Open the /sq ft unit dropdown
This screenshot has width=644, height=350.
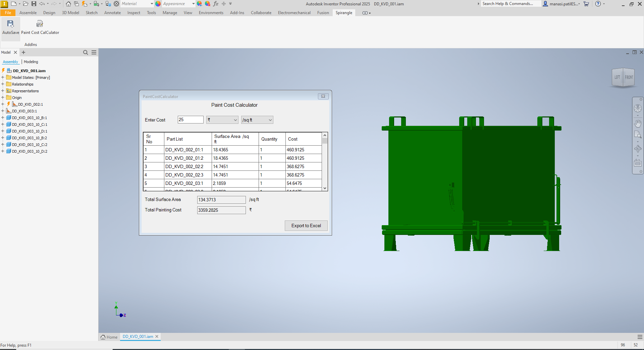[x=257, y=120]
